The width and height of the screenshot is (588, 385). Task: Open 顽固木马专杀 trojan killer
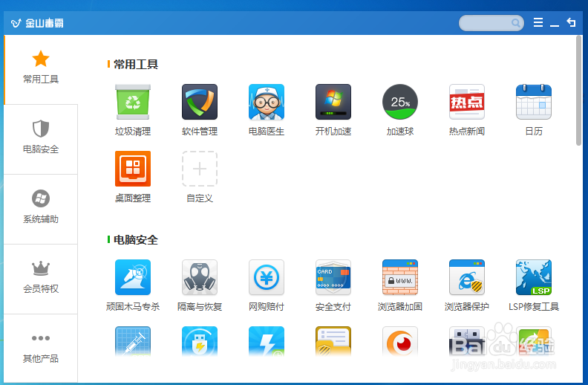[133, 277]
